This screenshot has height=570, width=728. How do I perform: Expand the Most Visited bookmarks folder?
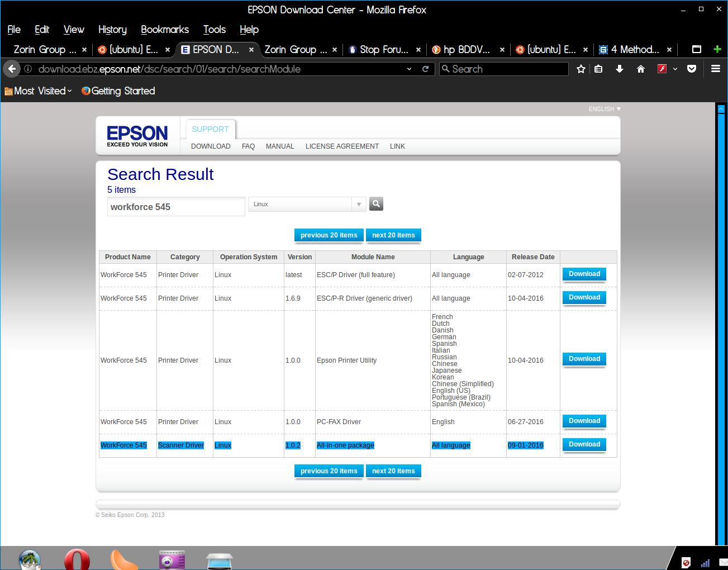tap(38, 91)
